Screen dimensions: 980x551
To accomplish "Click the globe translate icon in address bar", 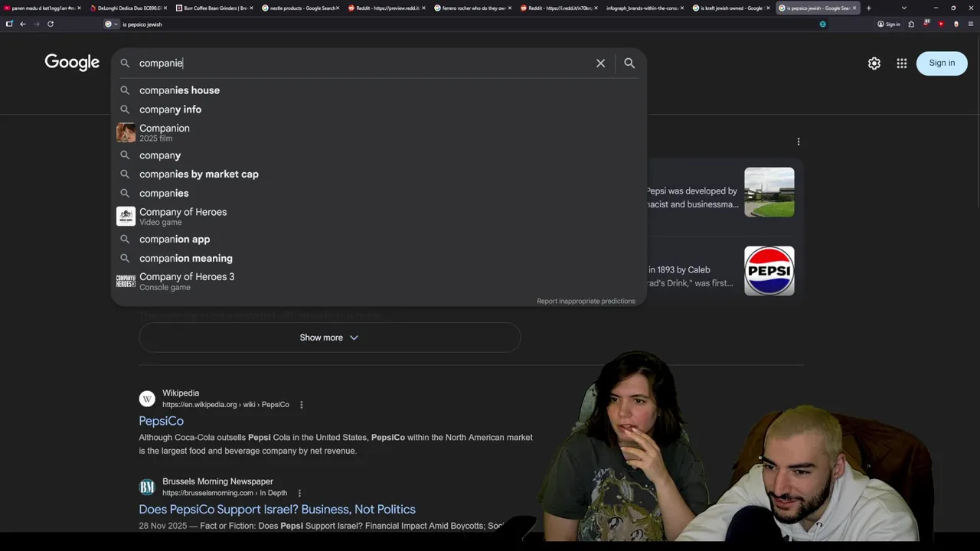I will [x=823, y=24].
